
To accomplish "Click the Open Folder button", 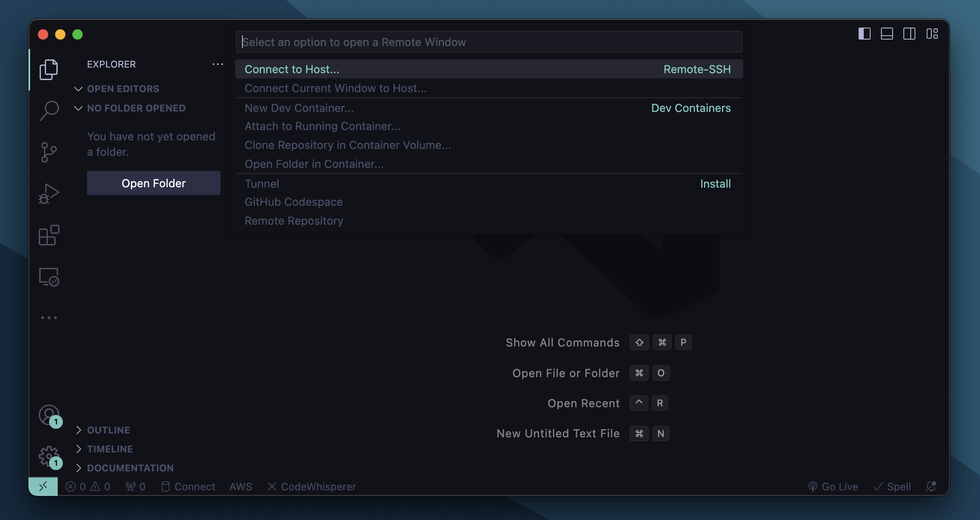I will click(x=153, y=183).
